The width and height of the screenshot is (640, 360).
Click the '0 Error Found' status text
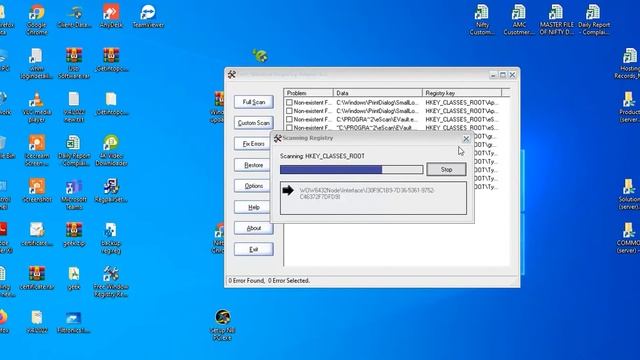[x=246, y=281]
